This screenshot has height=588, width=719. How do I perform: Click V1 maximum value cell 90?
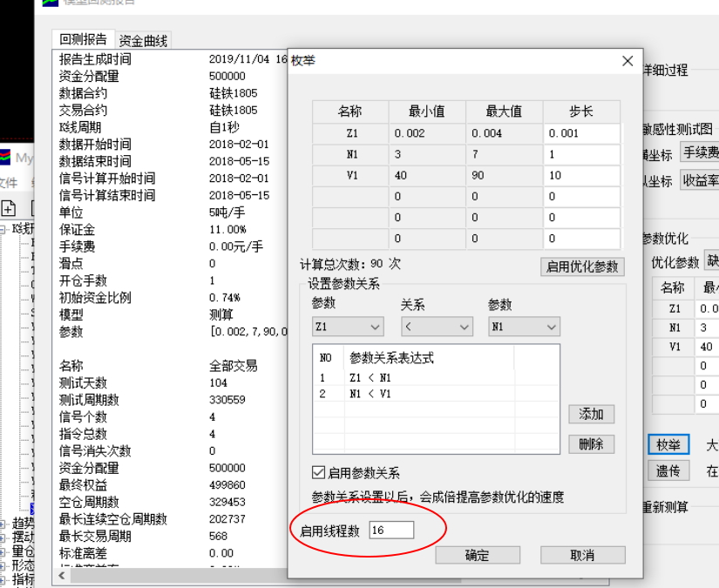[x=505, y=176]
